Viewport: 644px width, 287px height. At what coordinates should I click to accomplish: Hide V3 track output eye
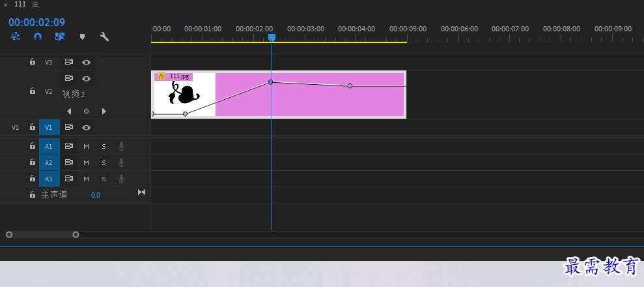86,63
